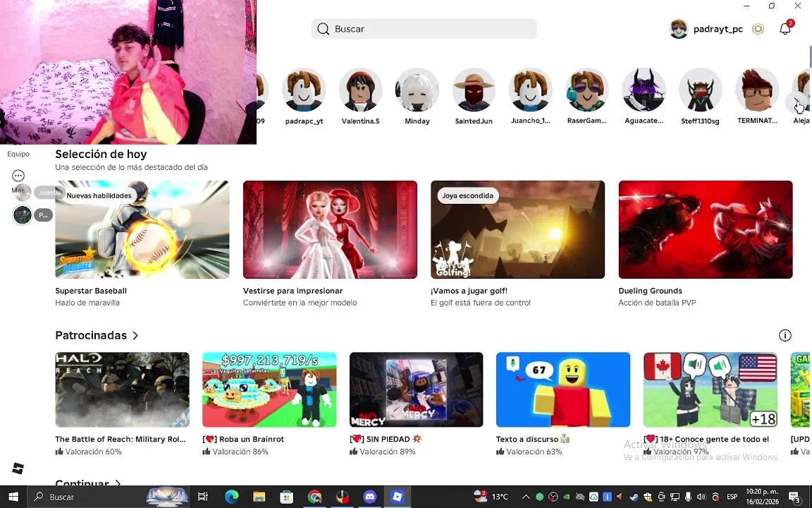This screenshot has width=812, height=508.
Task: Open friend Juancho_1's avatar
Action: click(x=530, y=90)
